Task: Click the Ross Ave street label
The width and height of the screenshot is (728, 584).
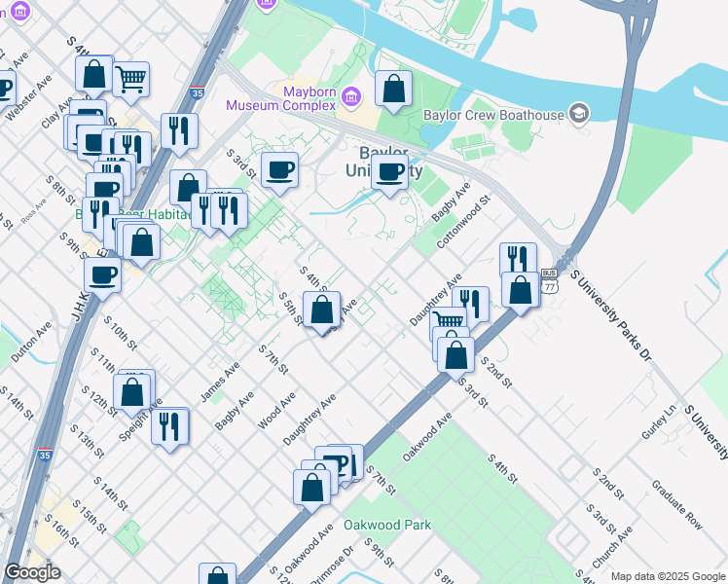Action: click(33, 210)
